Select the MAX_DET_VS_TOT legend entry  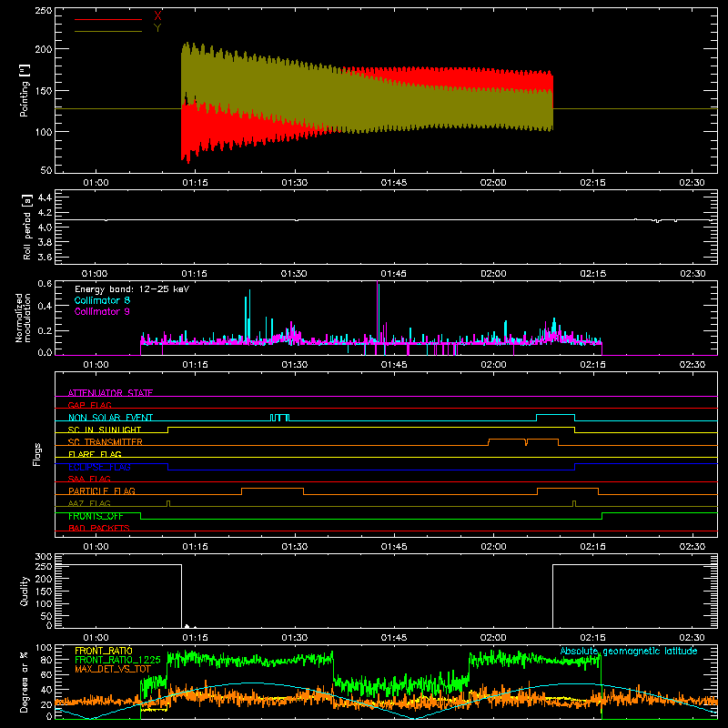click(x=113, y=669)
